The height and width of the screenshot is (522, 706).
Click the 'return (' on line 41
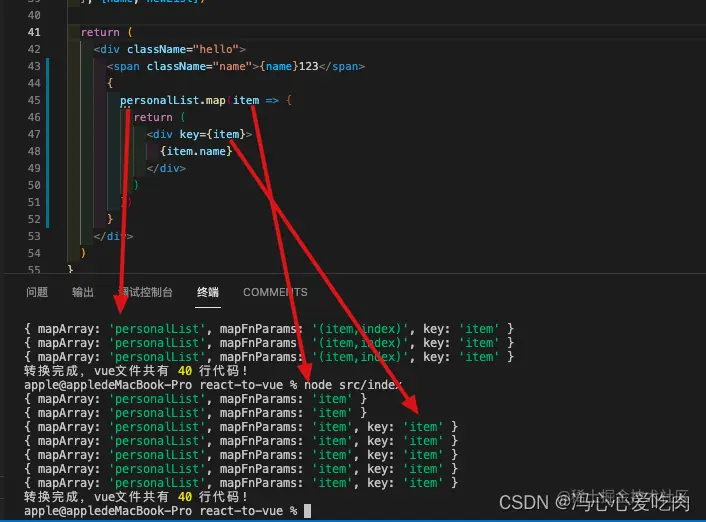pyautogui.click(x=107, y=32)
